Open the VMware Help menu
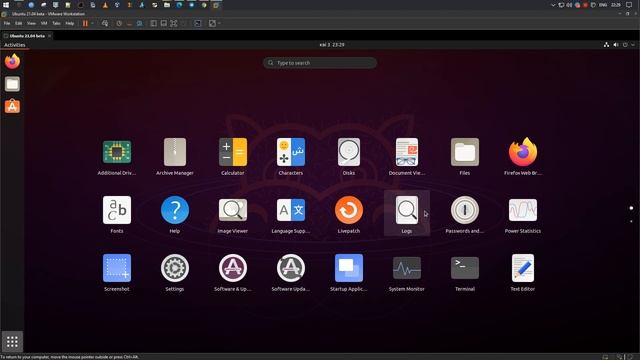Image resolution: width=640 pixels, height=360 pixels. pyautogui.click(x=70, y=23)
